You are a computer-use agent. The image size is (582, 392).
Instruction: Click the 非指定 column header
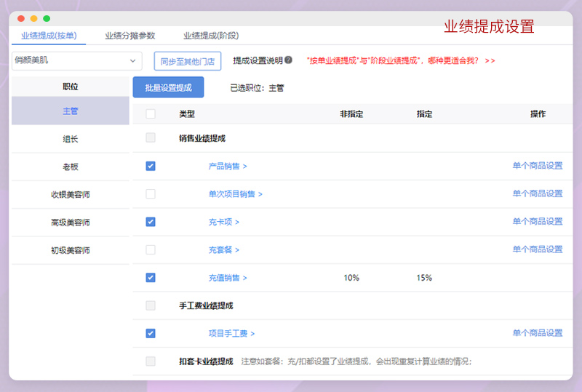(x=351, y=114)
